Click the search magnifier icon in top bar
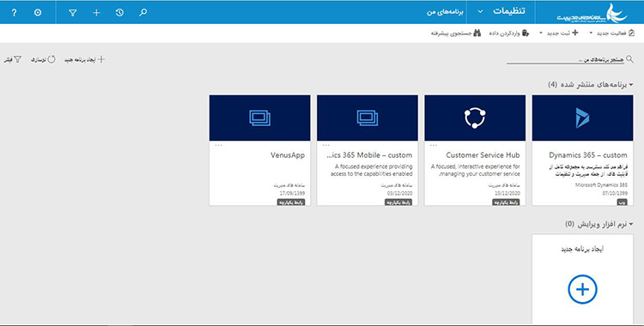The height and width of the screenshot is (326, 644). (x=143, y=13)
